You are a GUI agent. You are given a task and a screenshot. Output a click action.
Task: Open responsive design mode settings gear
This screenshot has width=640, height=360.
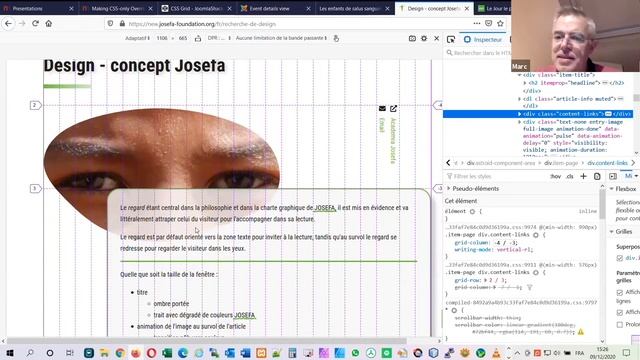coord(424,38)
